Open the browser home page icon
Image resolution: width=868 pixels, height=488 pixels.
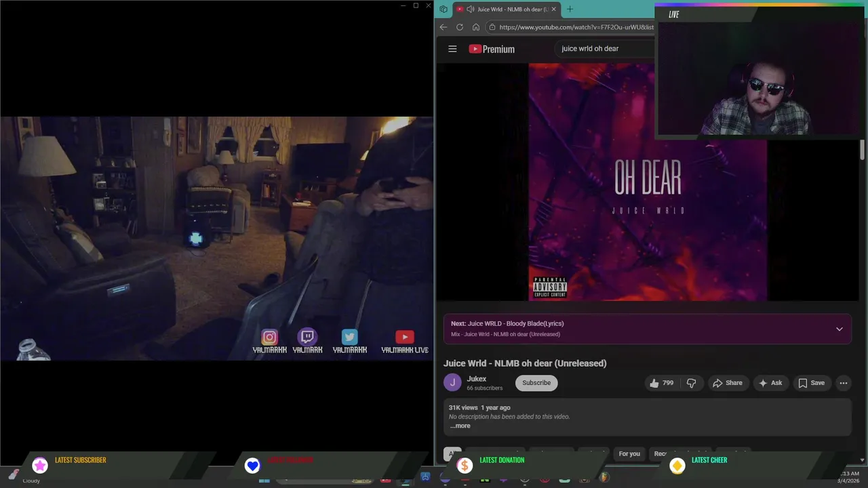point(476,27)
